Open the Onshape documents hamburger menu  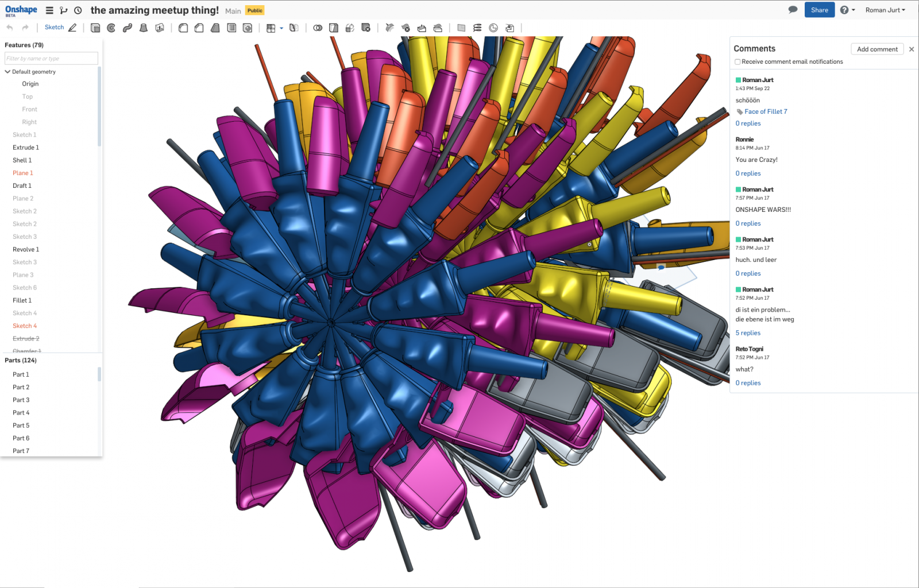point(49,10)
